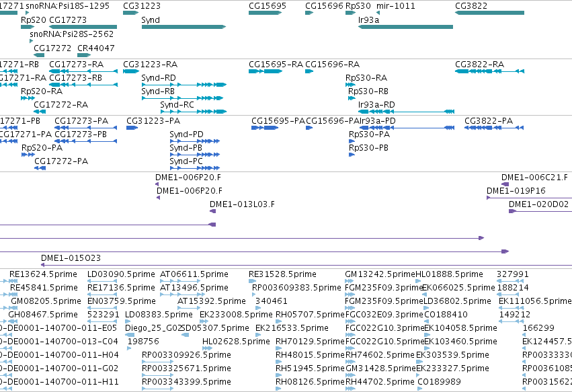This screenshot has width=572, height=392.
Task: Click the RpS30 gene label
Action: point(358,6)
